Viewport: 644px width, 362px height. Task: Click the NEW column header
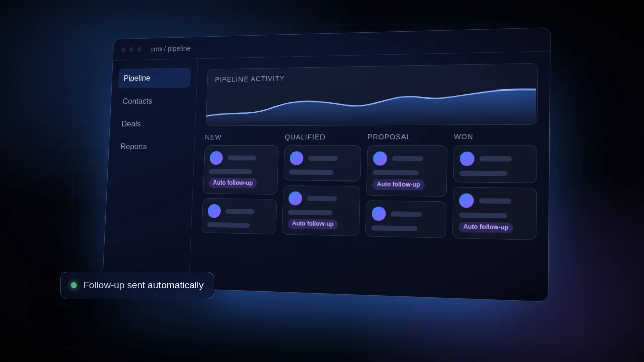(213, 137)
